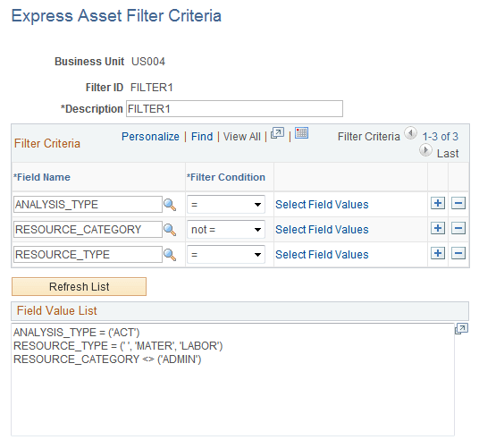Focus the Description input field
This screenshot has width=479, height=448.
(235, 109)
